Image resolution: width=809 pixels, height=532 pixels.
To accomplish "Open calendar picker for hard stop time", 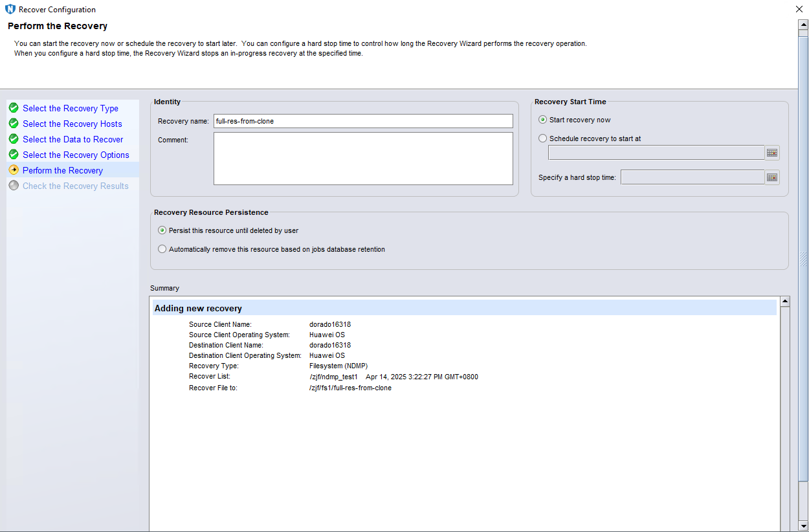I will coord(772,177).
